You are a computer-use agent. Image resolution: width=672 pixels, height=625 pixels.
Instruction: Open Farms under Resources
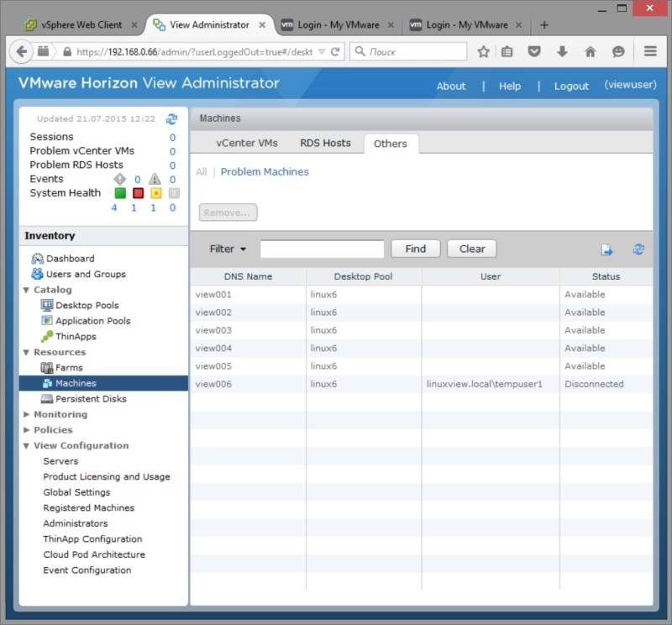61,367
